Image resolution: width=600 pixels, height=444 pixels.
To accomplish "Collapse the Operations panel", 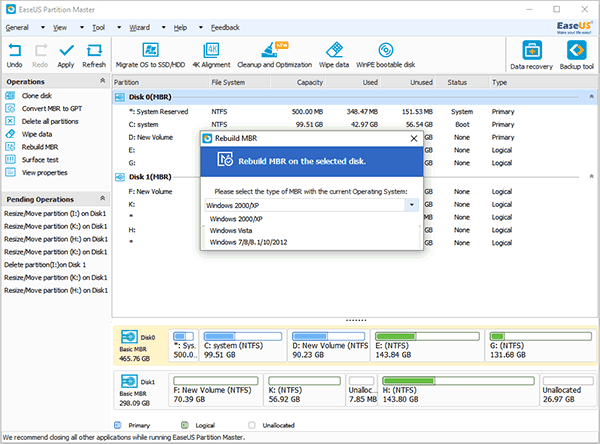I will (x=103, y=80).
